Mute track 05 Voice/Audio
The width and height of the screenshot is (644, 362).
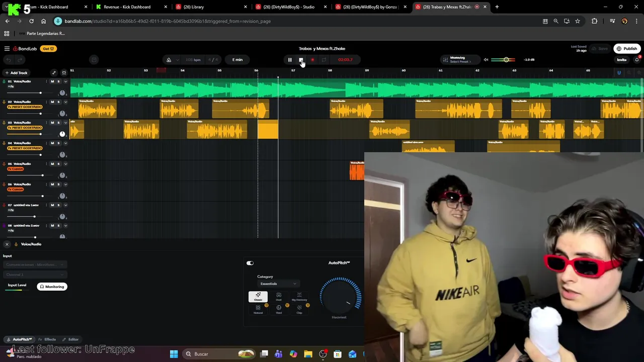(52, 164)
